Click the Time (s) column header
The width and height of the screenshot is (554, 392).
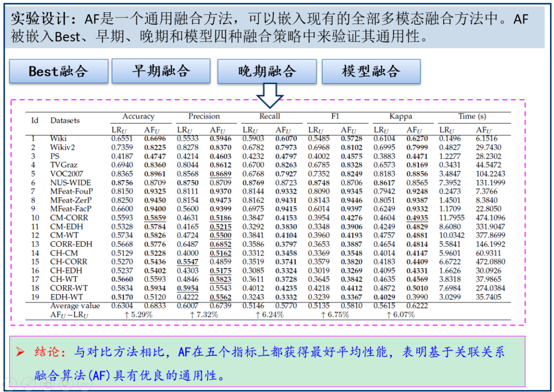click(x=472, y=116)
